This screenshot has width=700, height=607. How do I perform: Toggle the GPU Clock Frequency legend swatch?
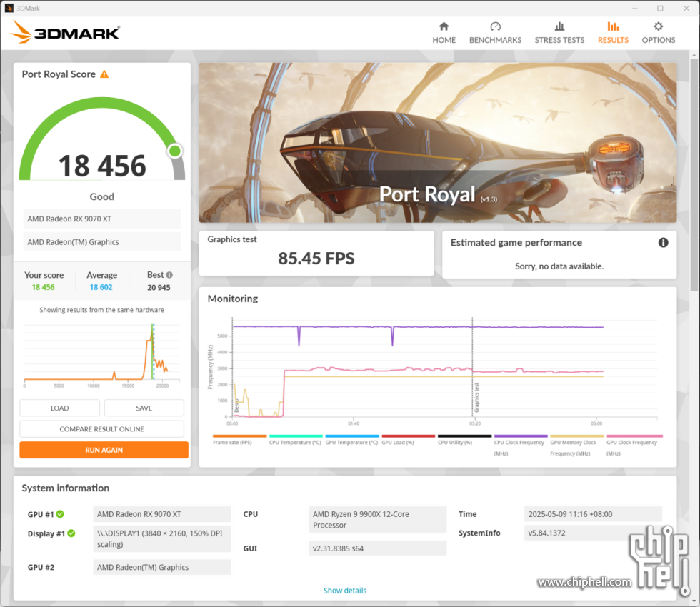pos(635,436)
